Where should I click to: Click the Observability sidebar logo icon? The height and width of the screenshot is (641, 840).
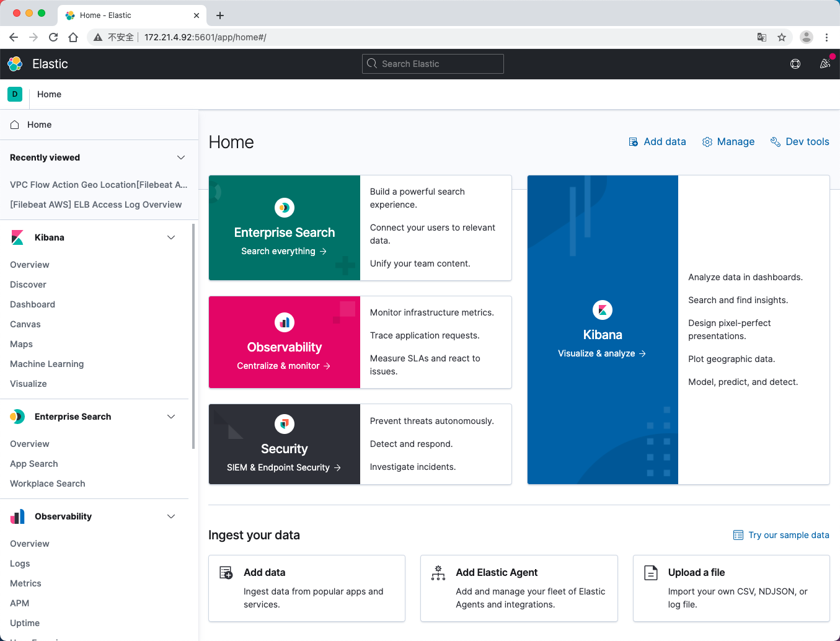(x=17, y=516)
